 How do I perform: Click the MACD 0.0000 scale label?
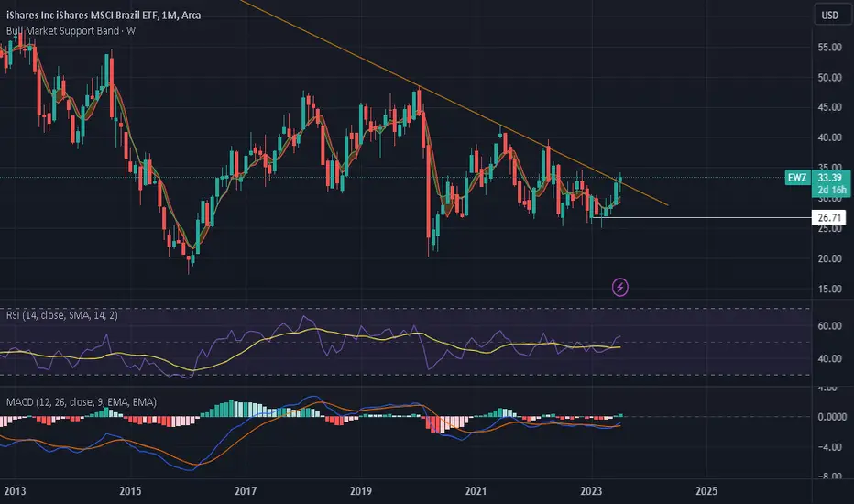point(832,417)
